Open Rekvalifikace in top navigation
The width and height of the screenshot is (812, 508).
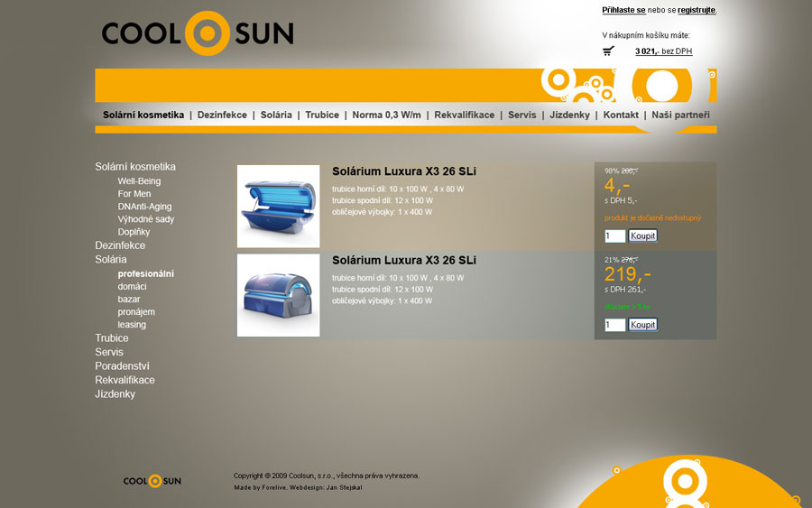coord(464,115)
